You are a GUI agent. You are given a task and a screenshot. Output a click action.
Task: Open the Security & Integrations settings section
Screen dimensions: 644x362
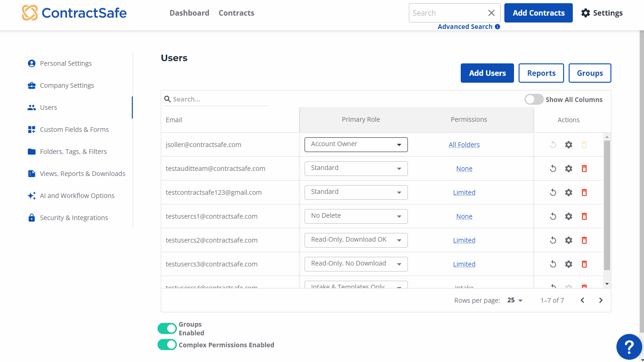[x=73, y=218]
